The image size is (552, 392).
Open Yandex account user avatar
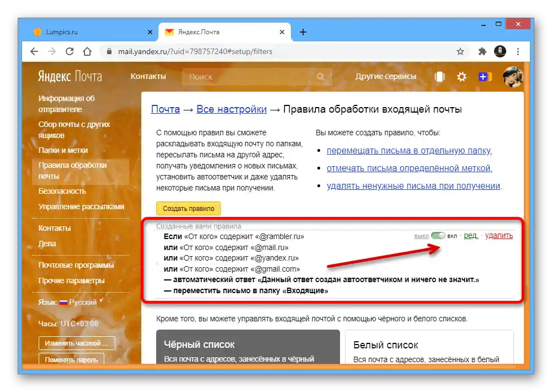click(513, 76)
